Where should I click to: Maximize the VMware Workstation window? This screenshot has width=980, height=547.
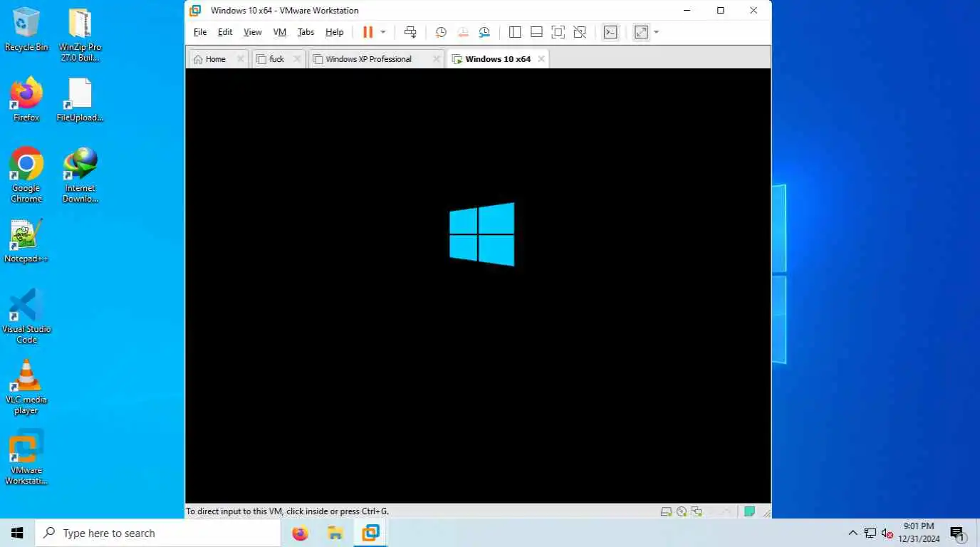pyautogui.click(x=720, y=10)
